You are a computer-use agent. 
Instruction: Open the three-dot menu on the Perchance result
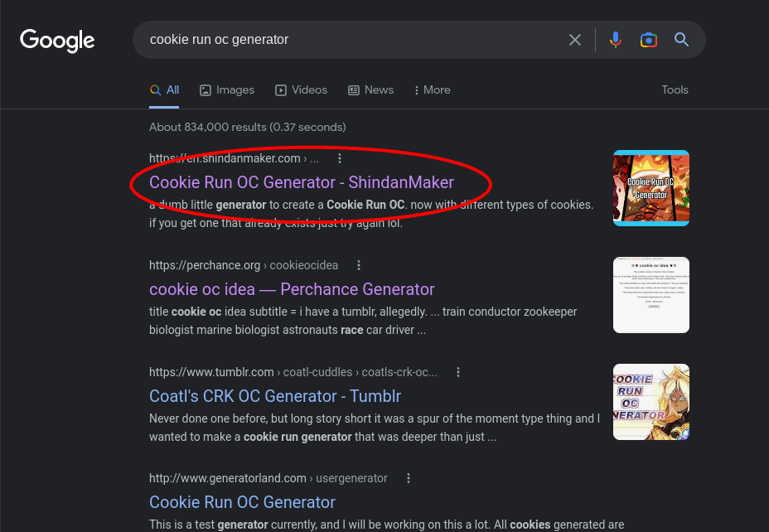tap(359, 265)
